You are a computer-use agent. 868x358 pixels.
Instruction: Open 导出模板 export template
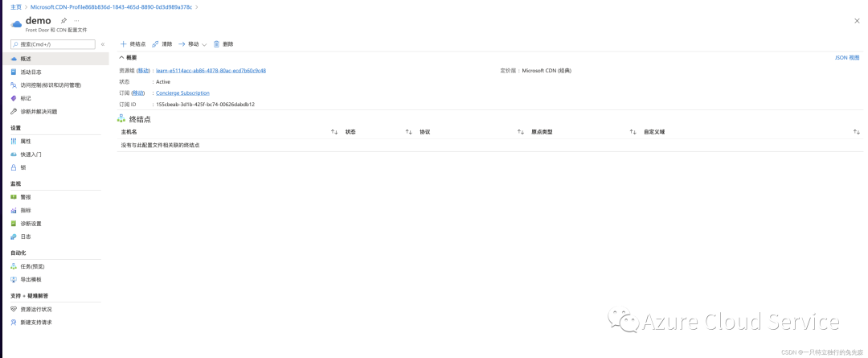[31, 280]
